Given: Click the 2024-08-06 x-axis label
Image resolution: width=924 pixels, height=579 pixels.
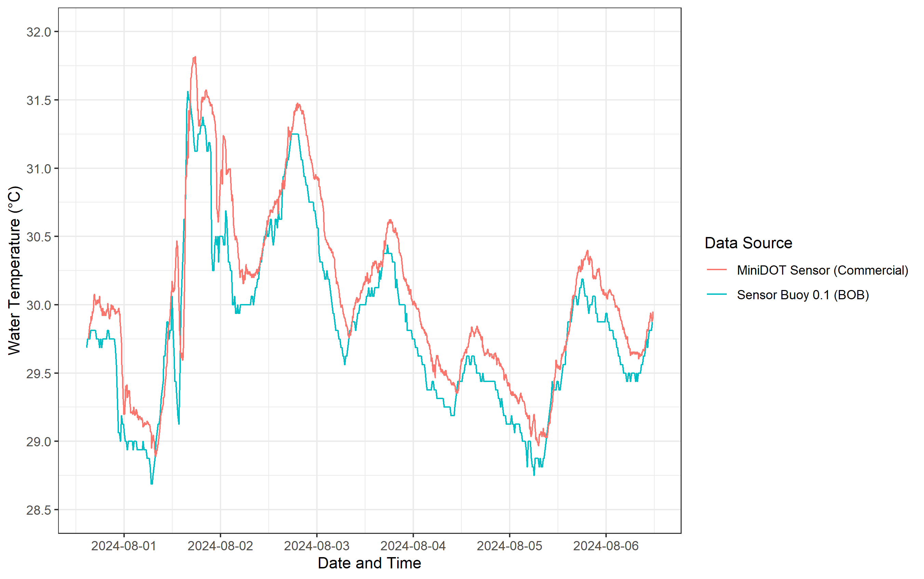Looking at the screenshot, I should coord(606,546).
